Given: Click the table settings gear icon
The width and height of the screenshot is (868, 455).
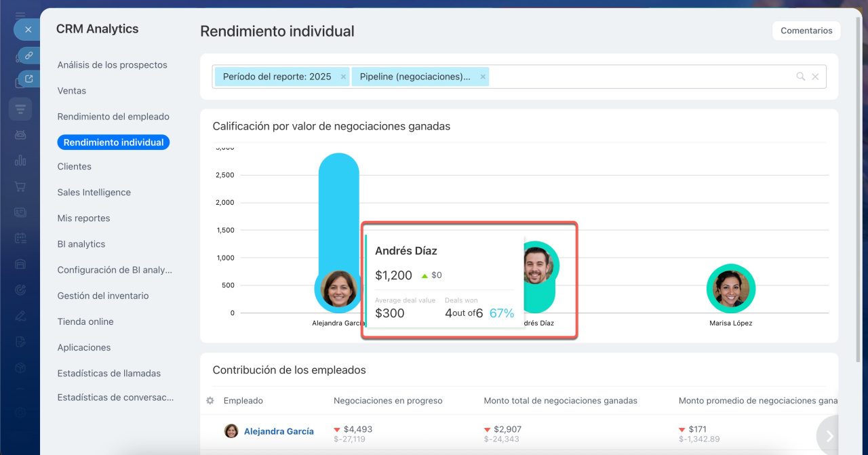Looking at the screenshot, I should pyautogui.click(x=210, y=401).
